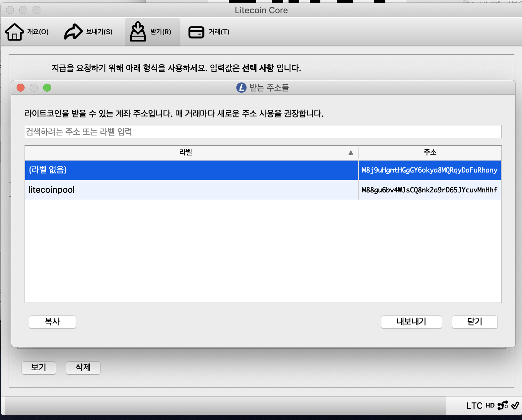Viewport: 522px width, 420px height.
Task: Click the 주소 column header
Action: [x=430, y=153]
